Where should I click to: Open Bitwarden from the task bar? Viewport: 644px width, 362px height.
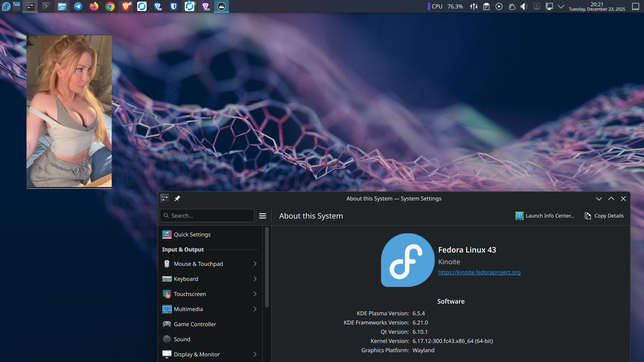173,6
